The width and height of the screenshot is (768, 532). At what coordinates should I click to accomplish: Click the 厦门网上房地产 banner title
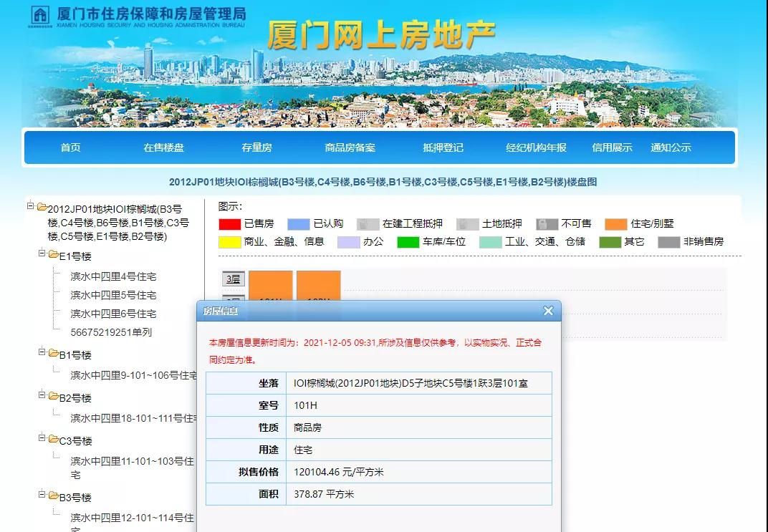[x=382, y=35]
